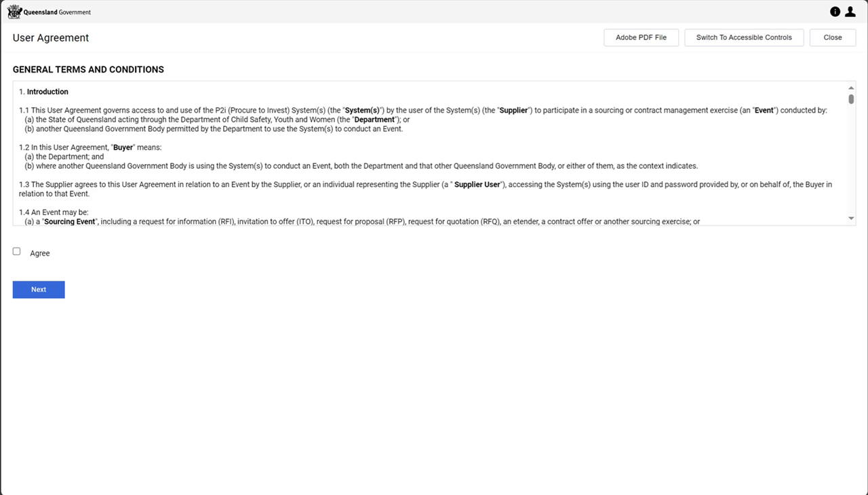
Task: Click the Queensland Government crest logo
Action: tap(14, 12)
